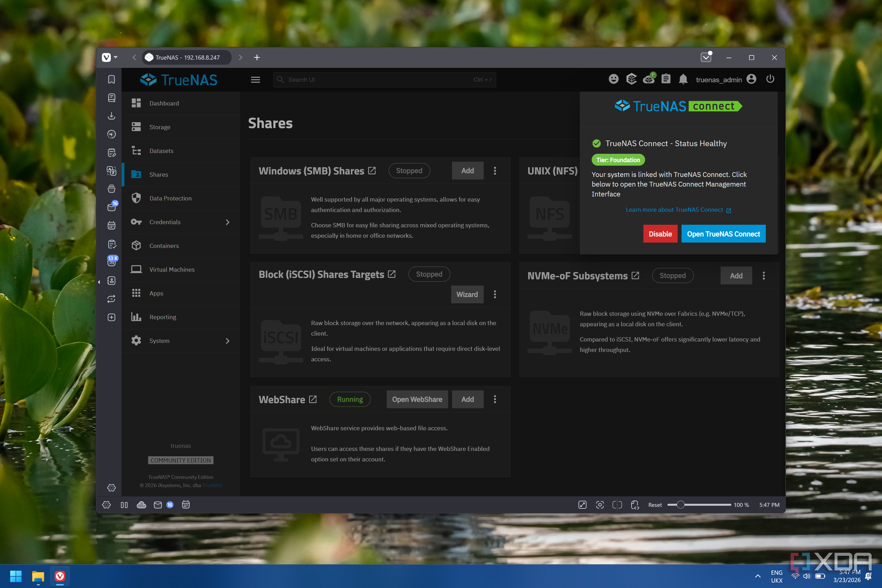Open WebShare external link icon
The width and height of the screenshot is (882, 588).
point(313,399)
